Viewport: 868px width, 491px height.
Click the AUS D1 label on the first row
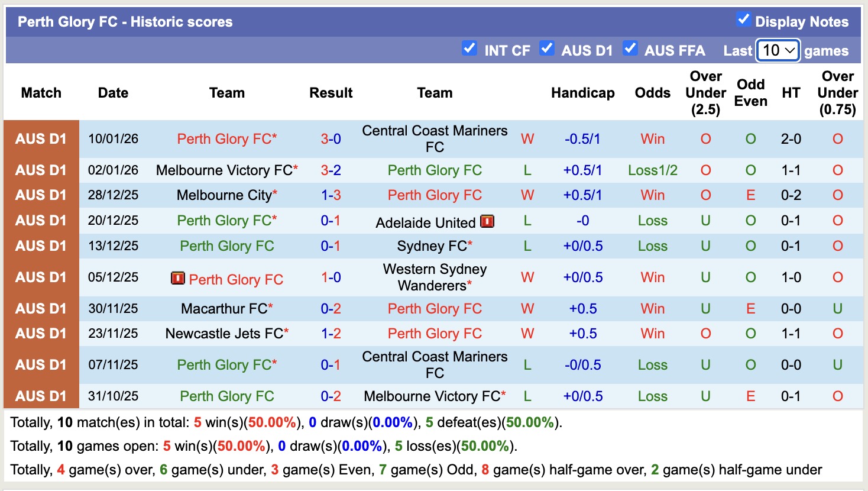pos(41,138)
